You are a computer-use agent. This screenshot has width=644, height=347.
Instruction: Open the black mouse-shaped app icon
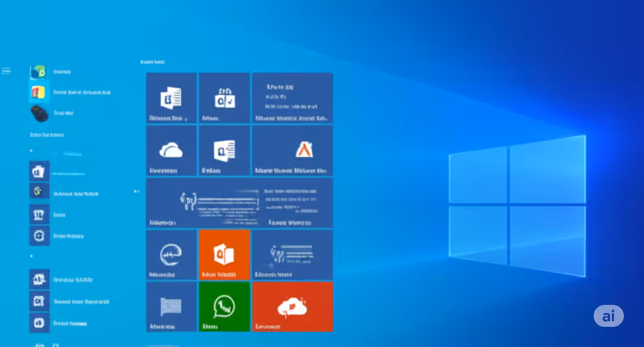(x=40, y=113)
